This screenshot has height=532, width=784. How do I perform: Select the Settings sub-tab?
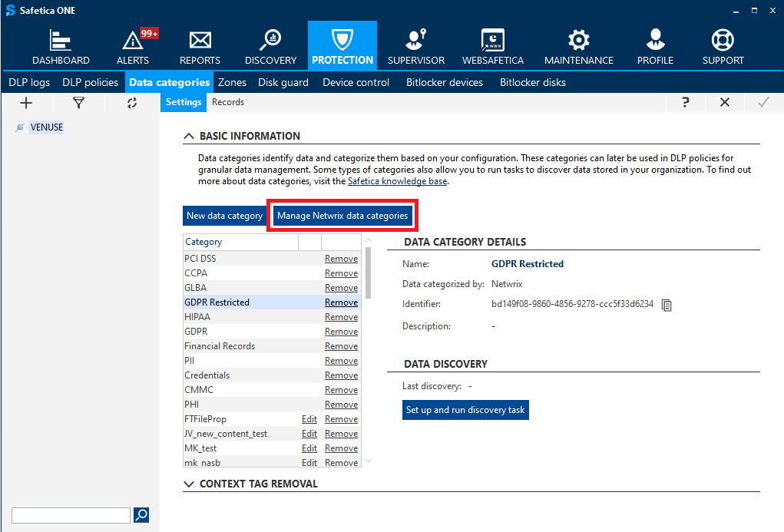(184, 102)
